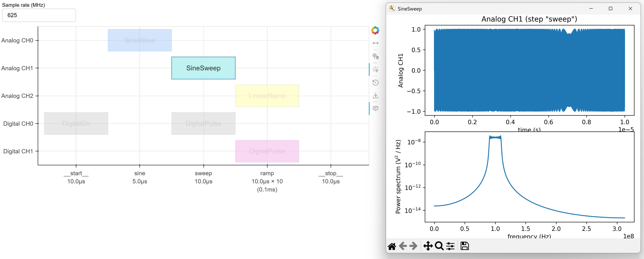Click the Bokeh logo icon
This screenshot has height=259, width=644.
pyautogui.click(x=375, y=31)
